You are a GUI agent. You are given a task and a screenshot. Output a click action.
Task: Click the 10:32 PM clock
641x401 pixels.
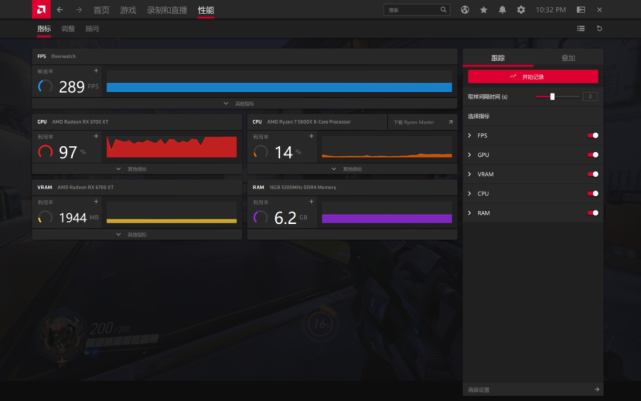coord(551,10)
